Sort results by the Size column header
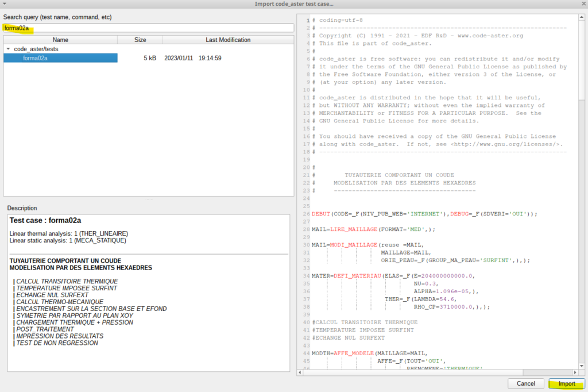The height and width of the screenshot is (392, 588). coord(140,40)
